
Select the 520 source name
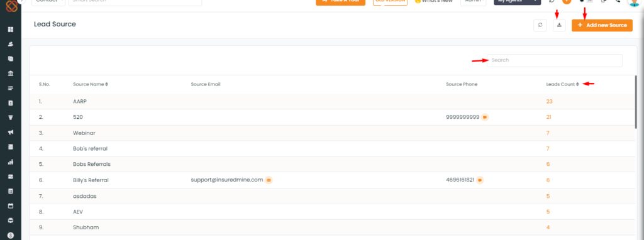click(77, 117)
